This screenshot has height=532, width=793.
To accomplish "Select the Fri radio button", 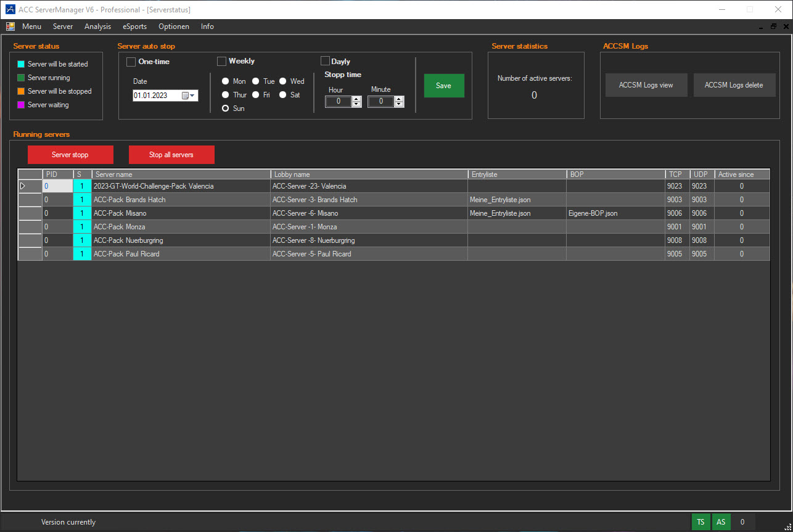I will pyautogui.click(x=256, y=95).
